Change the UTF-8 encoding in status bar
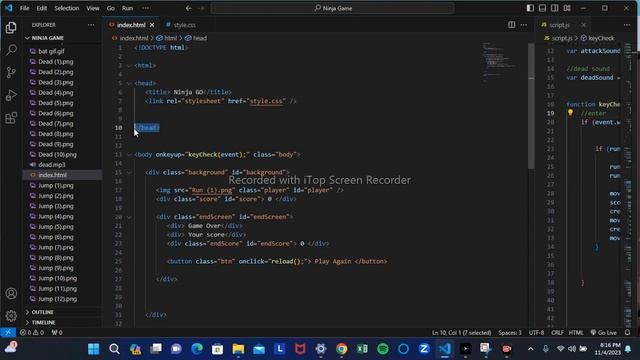This screenshot has height=360, width=640. coord(536,333)
